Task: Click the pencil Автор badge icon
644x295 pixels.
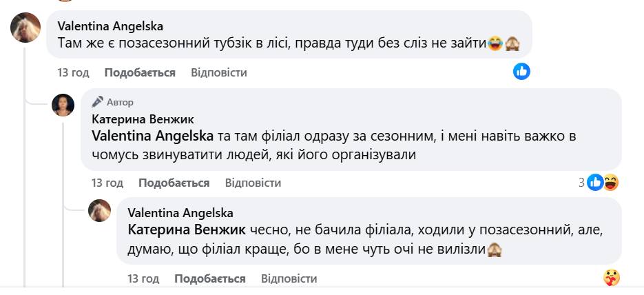Action: pos(98,101)
